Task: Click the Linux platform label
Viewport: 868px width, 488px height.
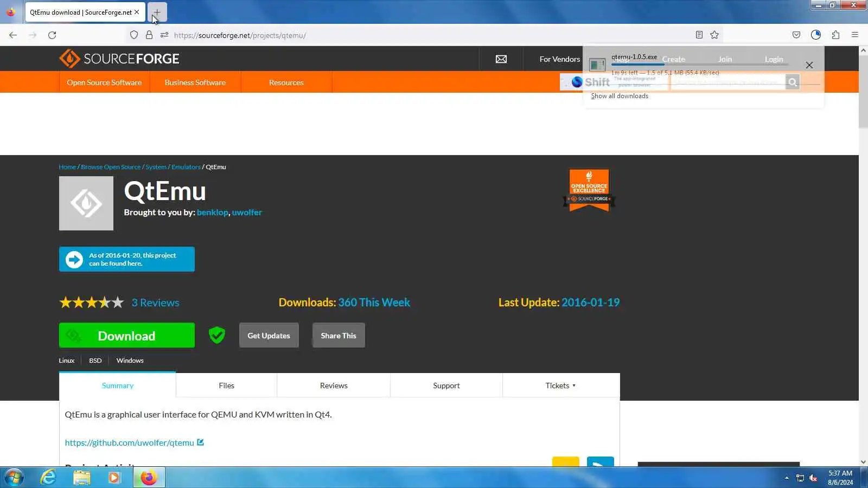Action: 67,361
